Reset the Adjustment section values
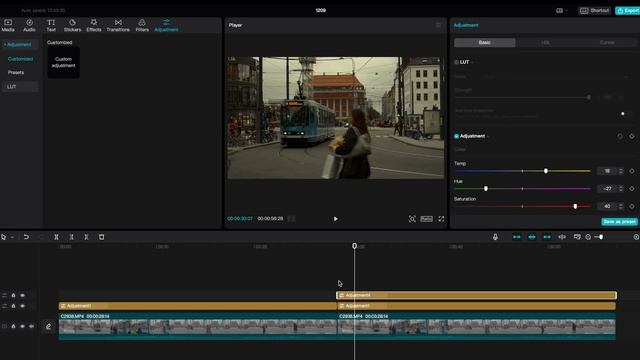The height and width of the screenshot is (360, 640). 620,136
